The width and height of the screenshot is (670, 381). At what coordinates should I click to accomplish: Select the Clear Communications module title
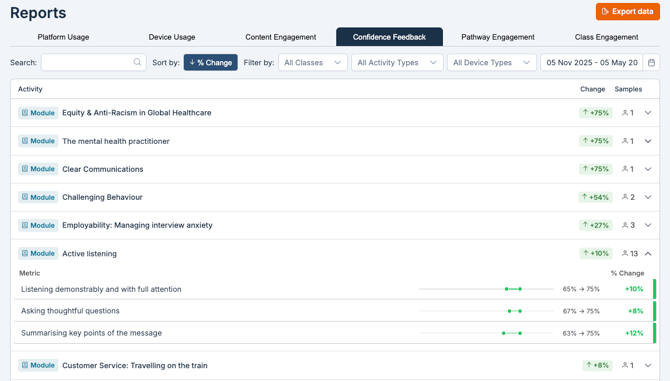coord(103,169)
